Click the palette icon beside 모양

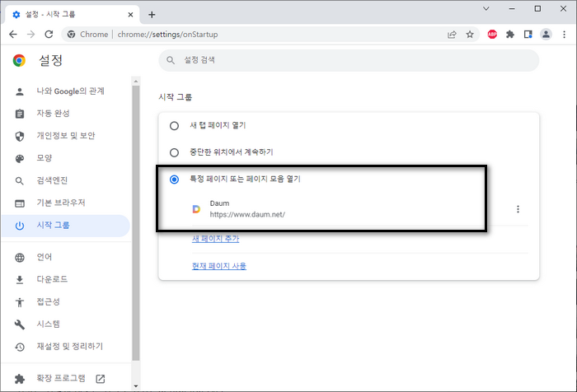point(20,158)
